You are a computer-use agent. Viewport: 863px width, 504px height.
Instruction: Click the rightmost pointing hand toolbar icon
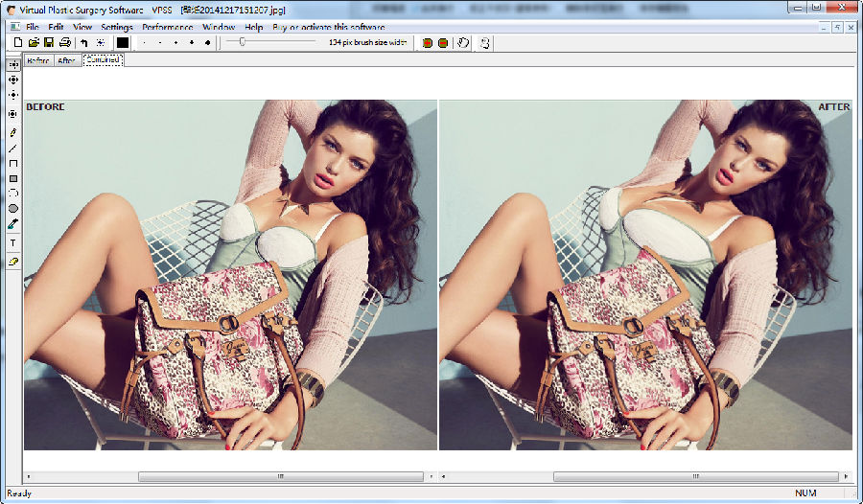coord(485,42)
